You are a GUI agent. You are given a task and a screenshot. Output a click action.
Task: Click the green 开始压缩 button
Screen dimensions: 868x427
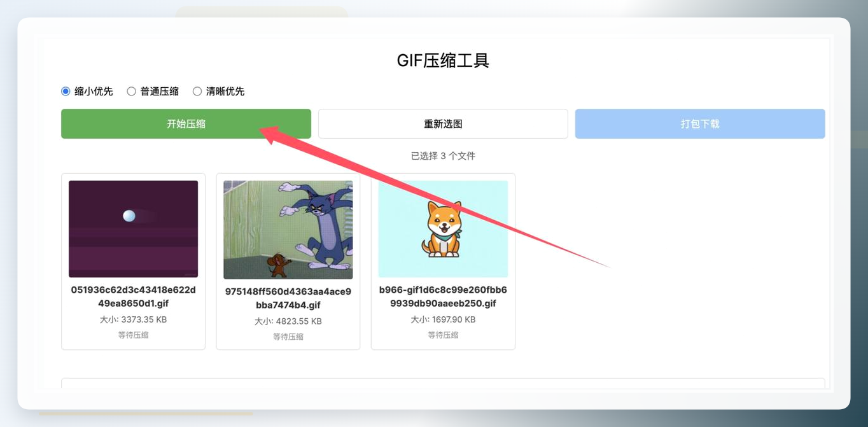186,123
